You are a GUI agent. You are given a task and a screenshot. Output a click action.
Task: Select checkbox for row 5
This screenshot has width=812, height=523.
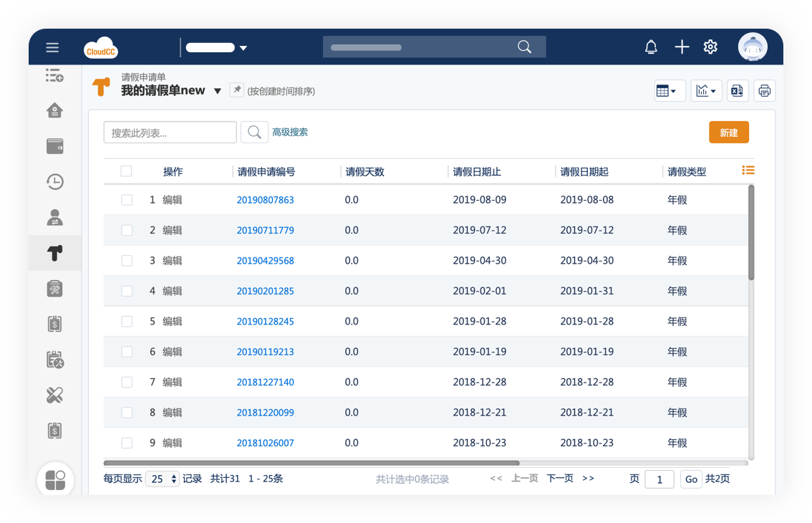(127, 322)
